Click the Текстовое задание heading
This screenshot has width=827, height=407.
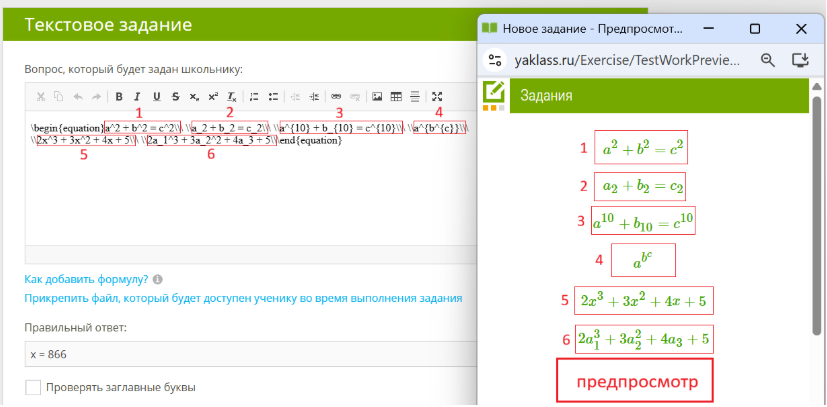click(x=108, y=25)
